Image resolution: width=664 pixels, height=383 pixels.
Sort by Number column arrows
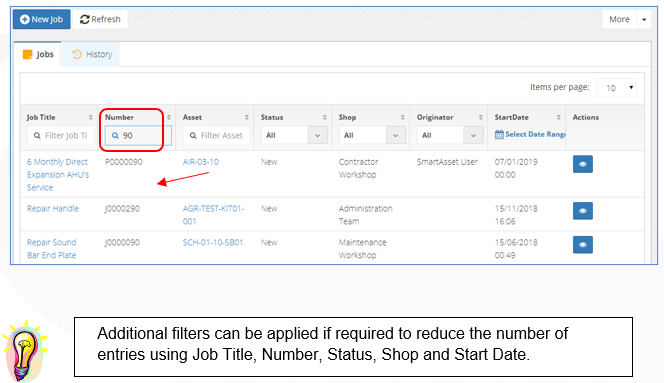click(169, 117)
